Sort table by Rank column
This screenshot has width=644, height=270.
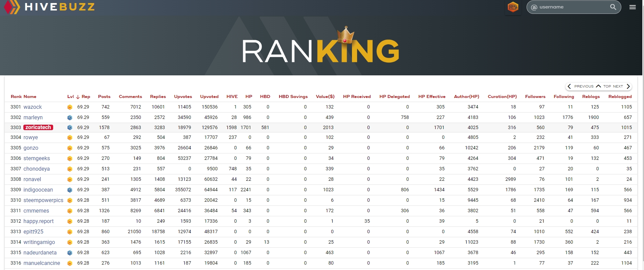pyautogui.click(x=16, y=97)
